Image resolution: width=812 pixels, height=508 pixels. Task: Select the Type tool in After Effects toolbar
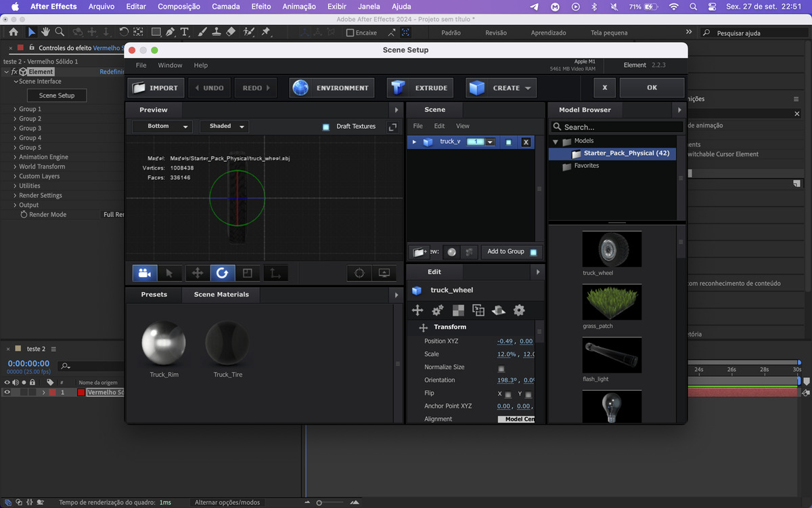(x=184, y=32)
